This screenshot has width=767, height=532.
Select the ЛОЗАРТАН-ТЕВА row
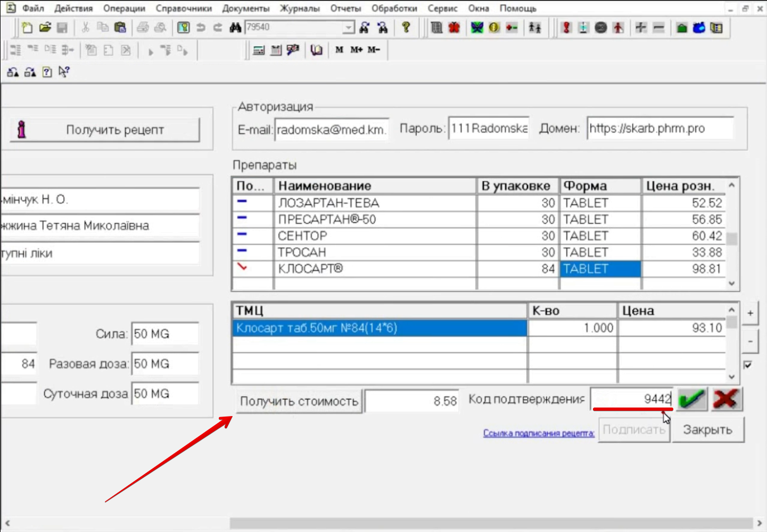click(479, 203)
